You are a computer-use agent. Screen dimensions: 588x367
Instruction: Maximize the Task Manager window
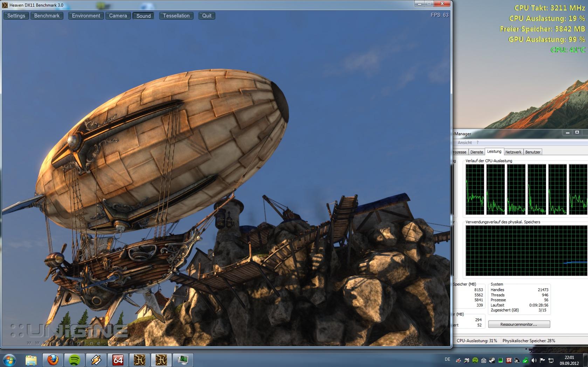coord(577,132)
